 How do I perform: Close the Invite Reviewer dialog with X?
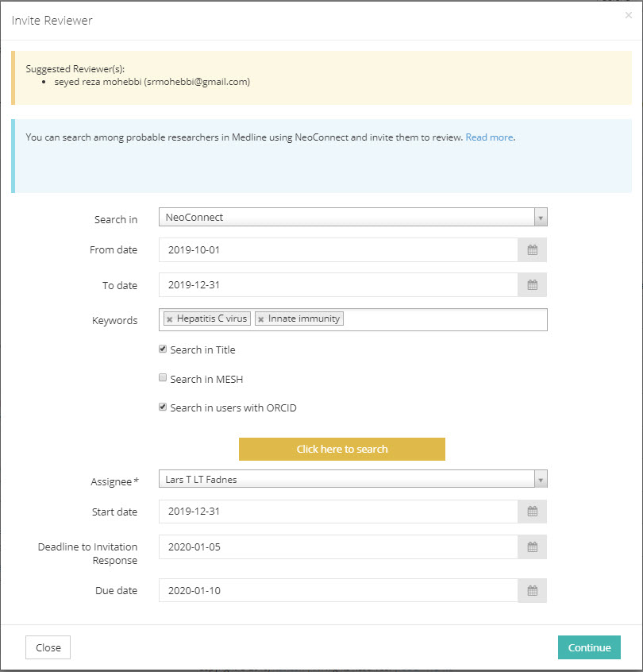point(629,15)
